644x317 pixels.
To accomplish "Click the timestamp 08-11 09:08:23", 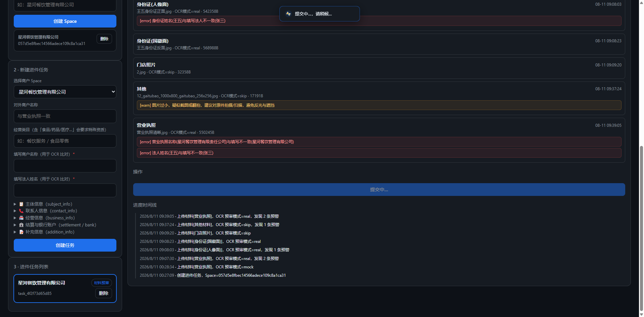I will tap(608, 41).
